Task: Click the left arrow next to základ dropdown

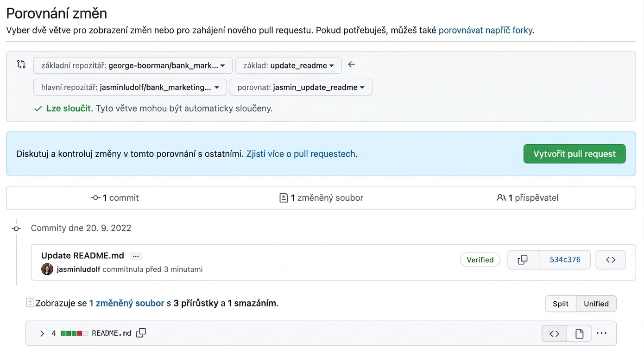Action: point(352,64)
